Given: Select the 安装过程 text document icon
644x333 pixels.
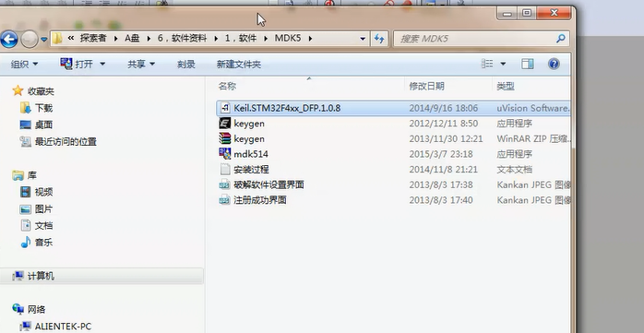Looking at the screenshot, I should tap(224, 169).
